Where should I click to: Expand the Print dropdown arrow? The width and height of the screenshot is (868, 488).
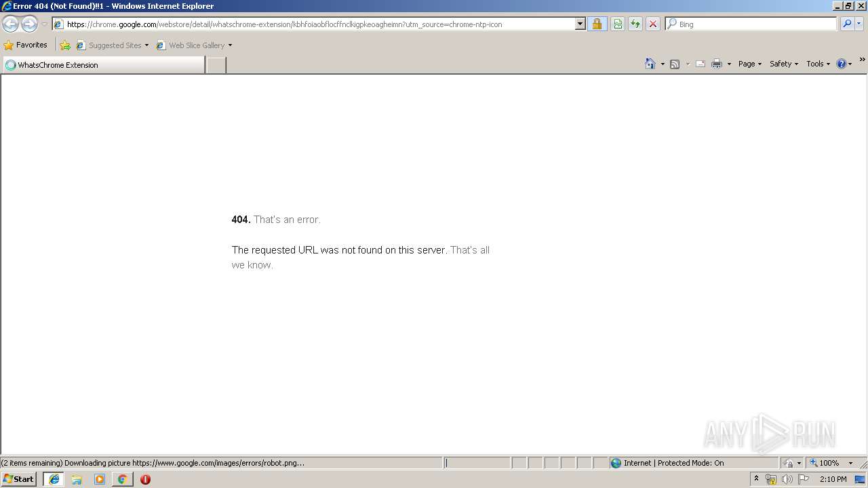729,64
